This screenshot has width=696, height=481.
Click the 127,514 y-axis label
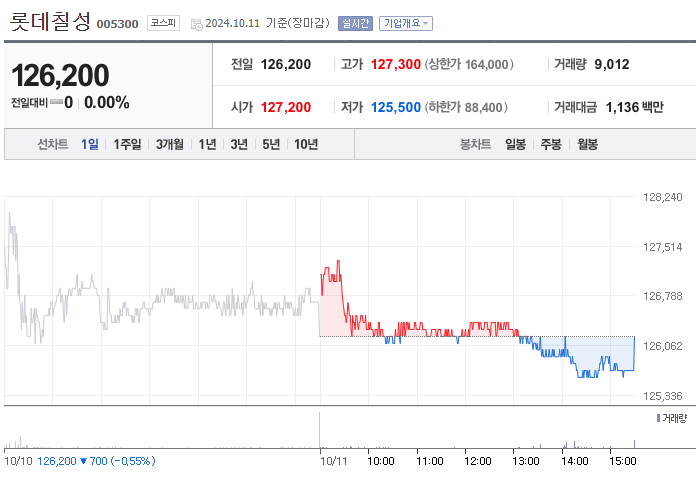(x=662, y=247)
